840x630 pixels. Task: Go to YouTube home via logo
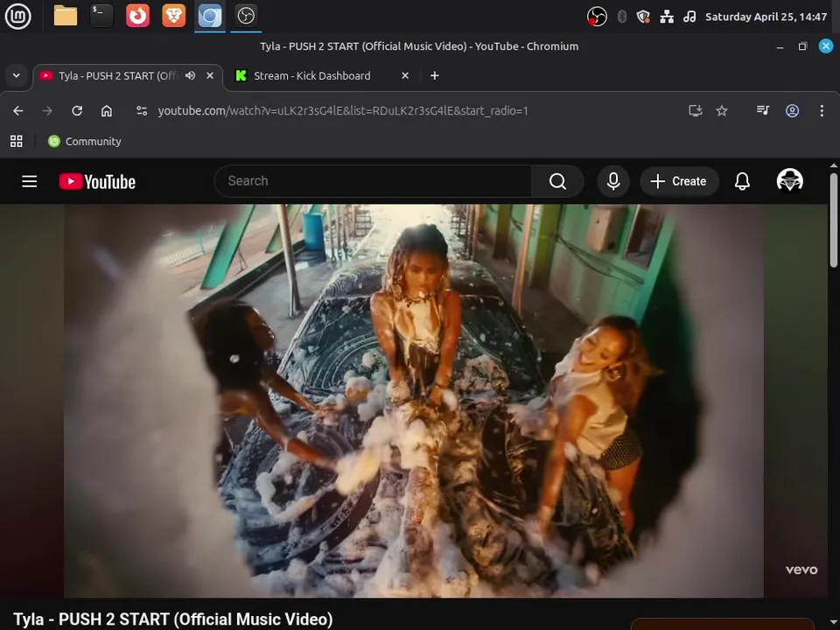click(x=97, y=182)
